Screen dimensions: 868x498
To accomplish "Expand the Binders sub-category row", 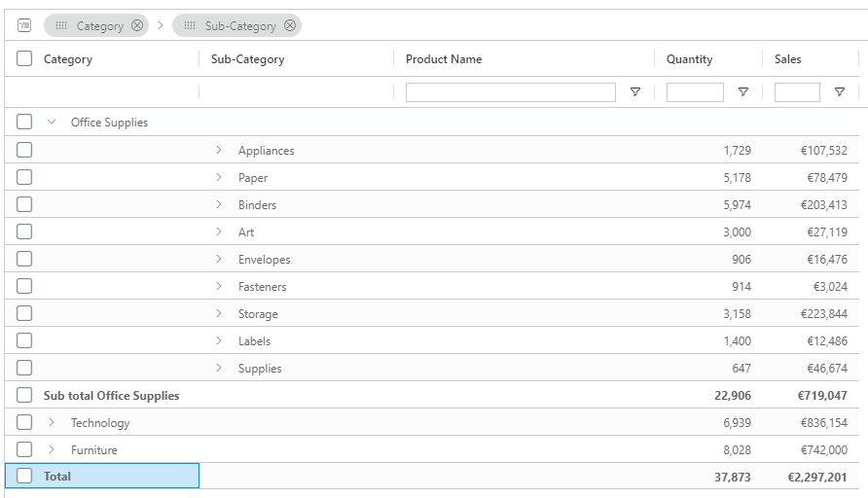I will click(219, 204).
